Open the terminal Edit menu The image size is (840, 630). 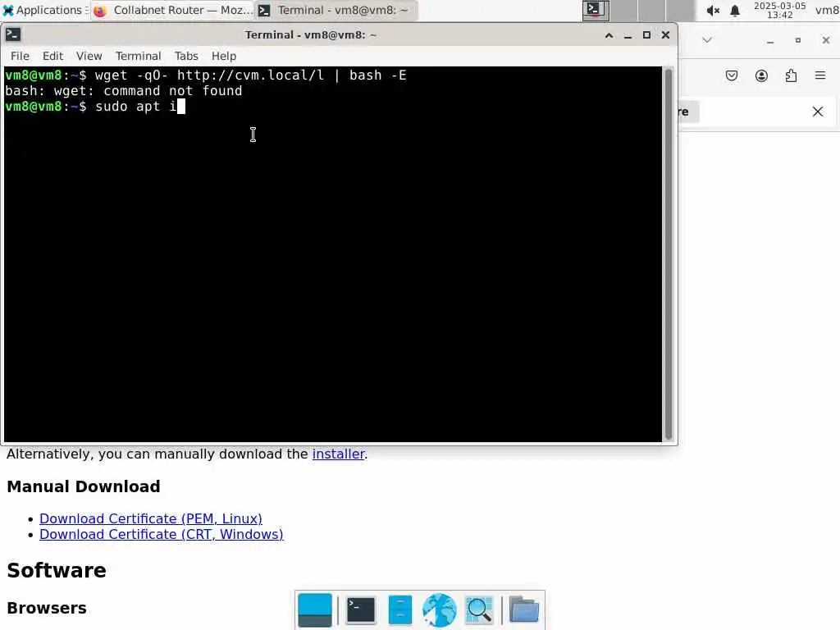point(52,56)
